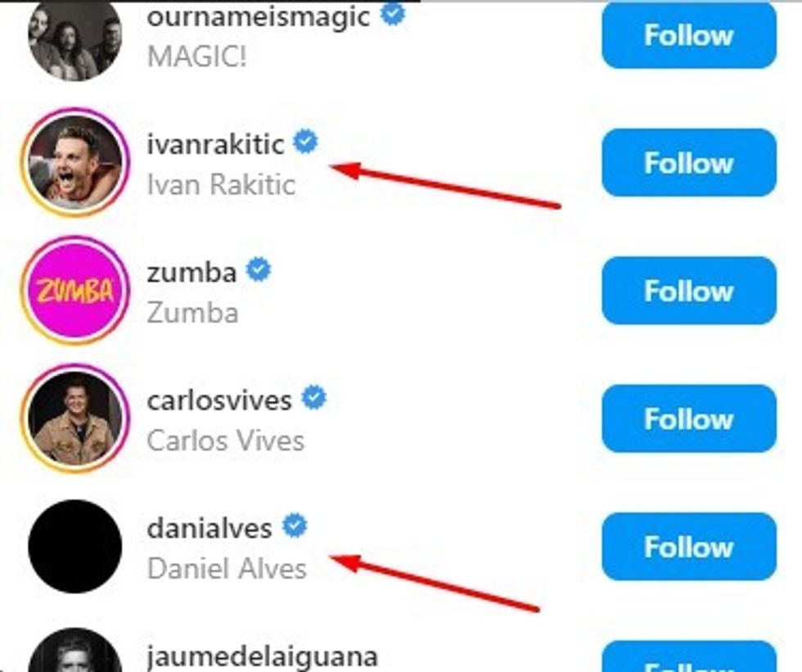Click verified badge beside zumba
The image size is (802, 672).
(259, 270)
